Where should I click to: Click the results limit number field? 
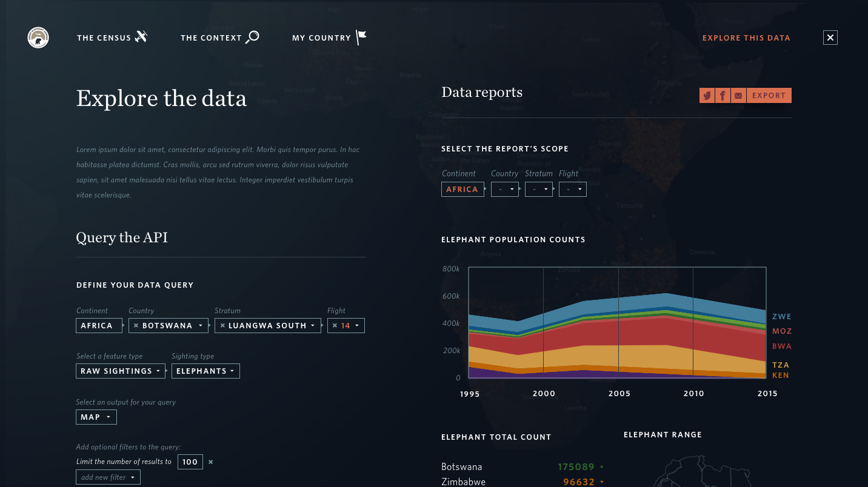pyautogui.click(x=190, y=462)
